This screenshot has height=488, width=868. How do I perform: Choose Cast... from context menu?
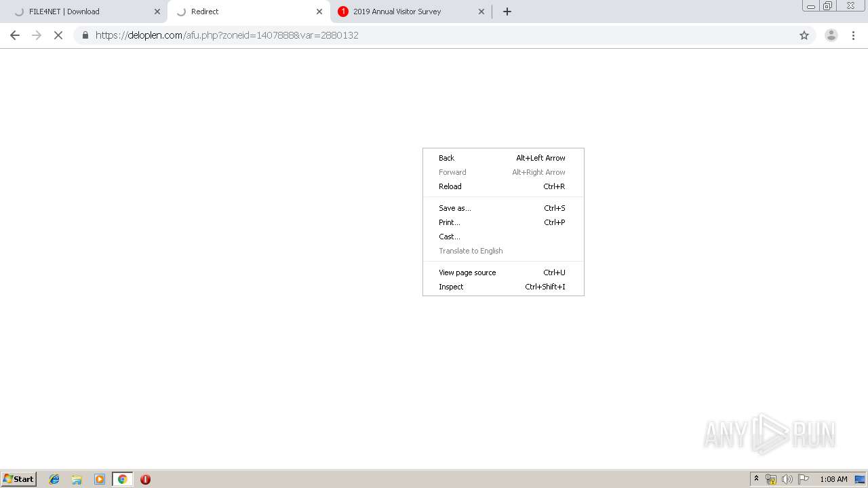pos(502,237)
